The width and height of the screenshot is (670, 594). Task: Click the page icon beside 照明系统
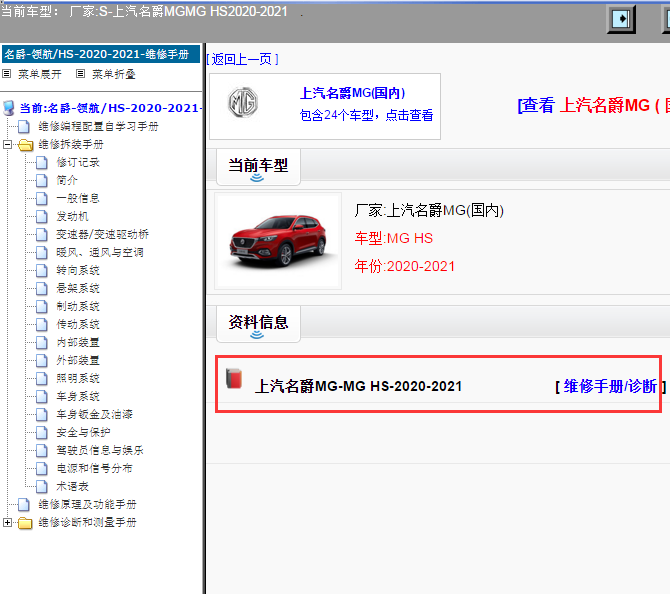point(42,378)
